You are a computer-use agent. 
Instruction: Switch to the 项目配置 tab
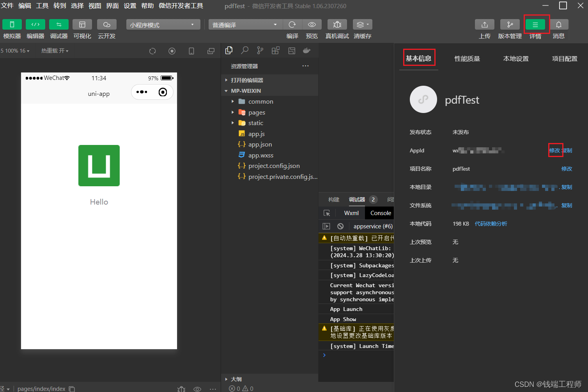(x=565, y=59)
